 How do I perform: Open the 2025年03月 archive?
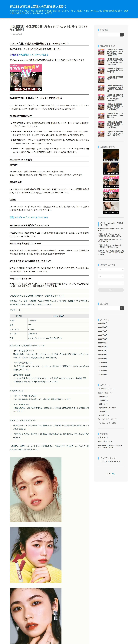[102, 335]
